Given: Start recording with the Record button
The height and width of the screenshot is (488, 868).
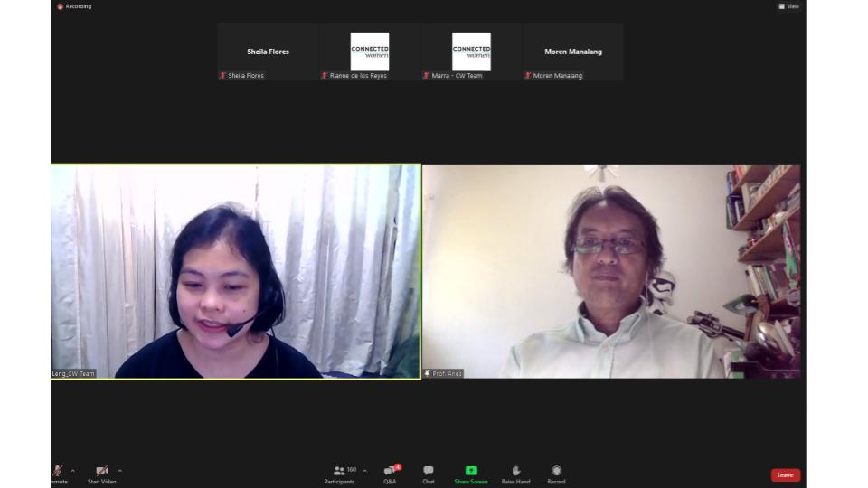Looking at the screenshot, I should point(556,474).
